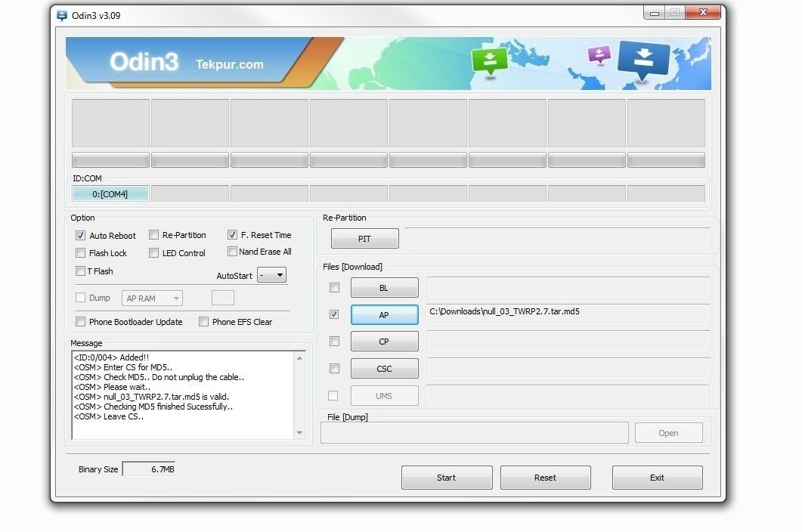802x532 pixels.
Task: Exit the Odin3 application
Action: point(658,478)
